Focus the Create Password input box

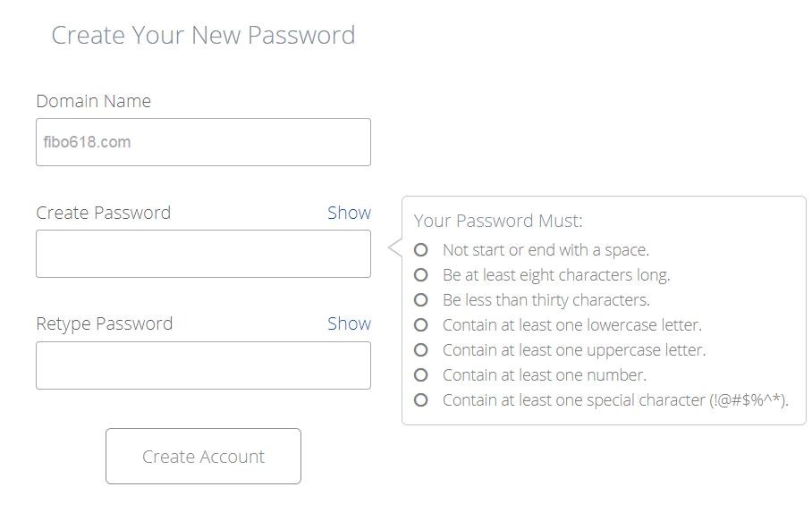(203, 253)
